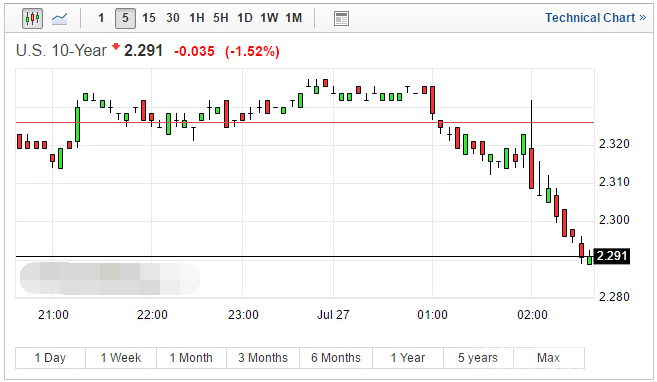Click the 2.320 axis label
Viewport: 657px width, 382px height.
point(614,144)
